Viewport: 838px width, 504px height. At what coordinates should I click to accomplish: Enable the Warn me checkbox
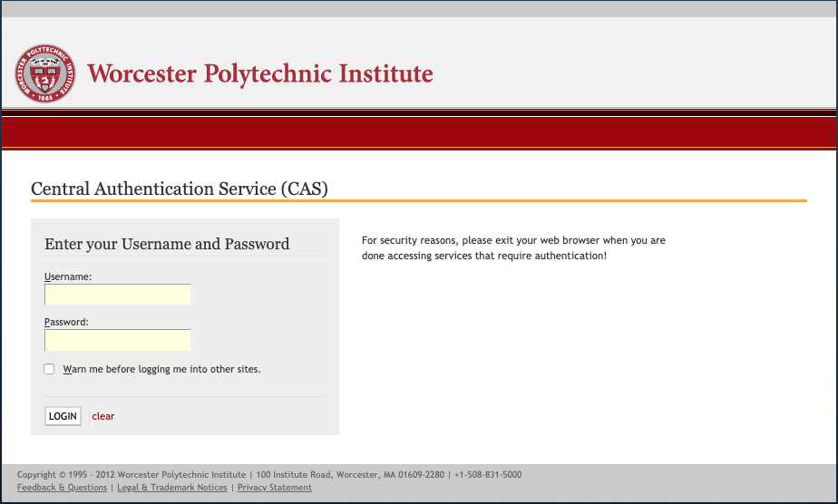pyautogui.click(x=49, y=369)
